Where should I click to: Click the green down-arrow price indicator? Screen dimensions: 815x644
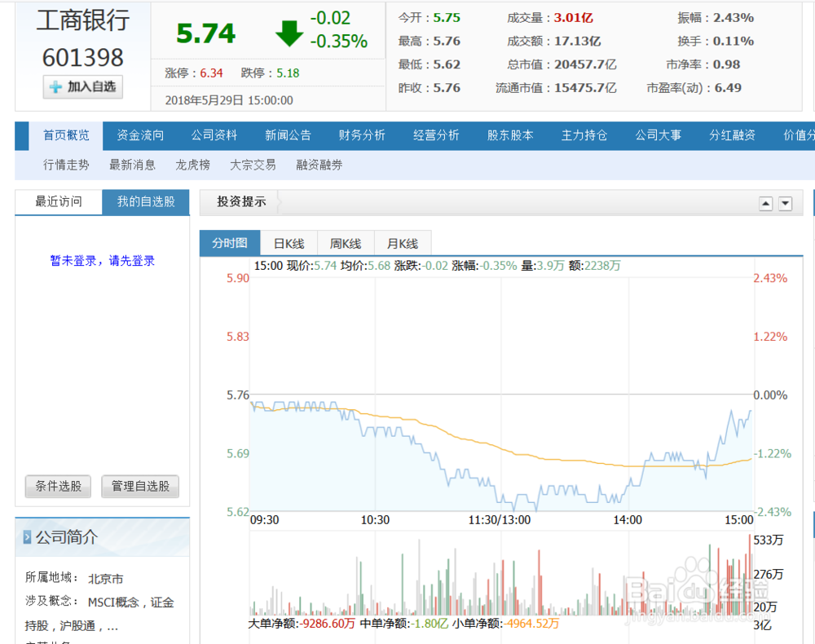289,33
